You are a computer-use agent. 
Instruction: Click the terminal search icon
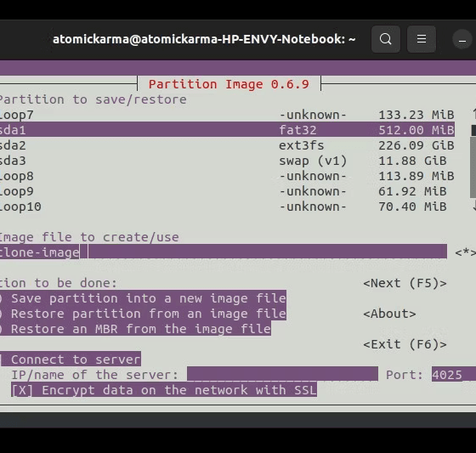[386, 39]
